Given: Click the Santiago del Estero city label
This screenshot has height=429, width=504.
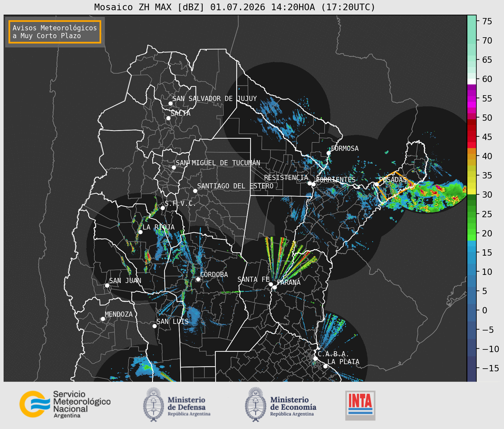Looking at the screenshot, I should [x=235, y=186].
